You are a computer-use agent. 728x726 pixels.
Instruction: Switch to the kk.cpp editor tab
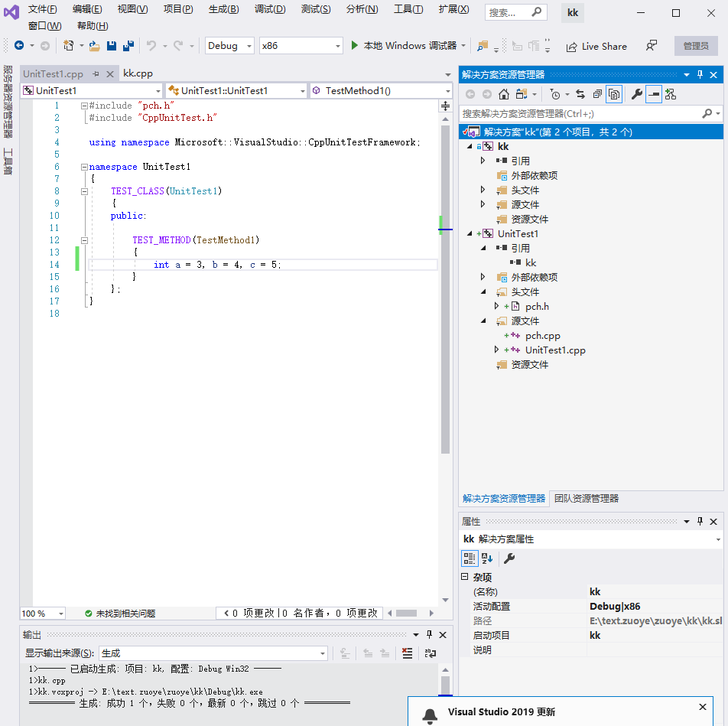pos(138,73)
